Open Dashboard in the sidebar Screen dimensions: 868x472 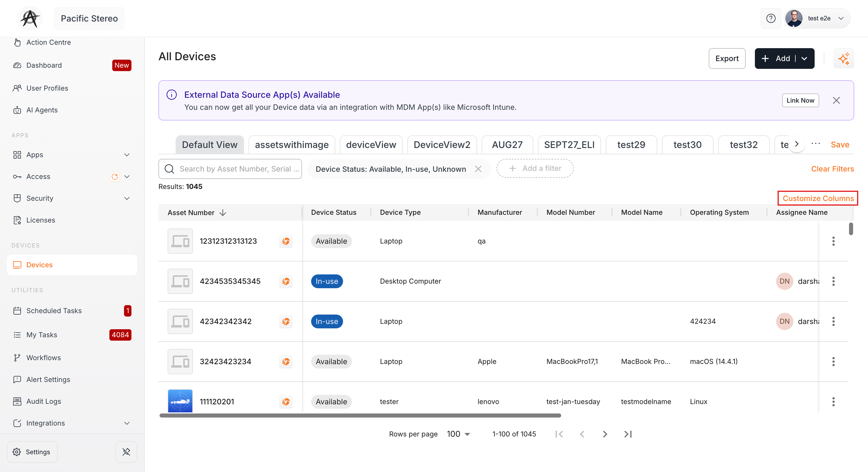click(x=72, y=65)
